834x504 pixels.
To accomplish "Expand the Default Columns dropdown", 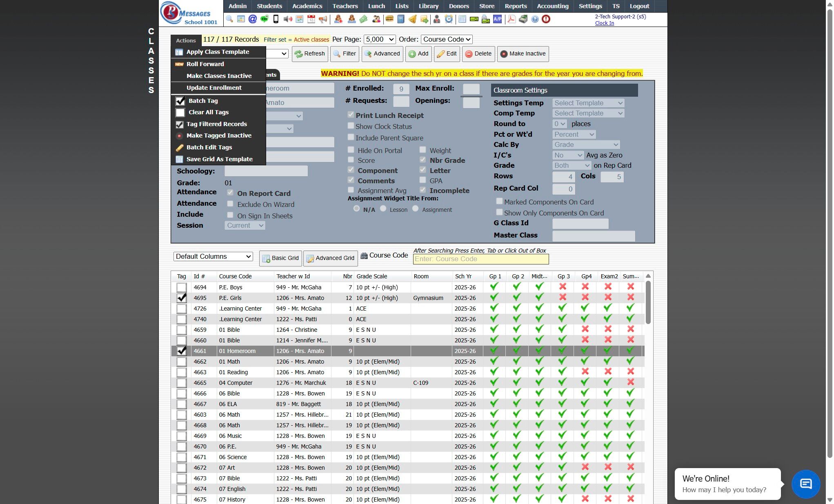I will coord(213,257).
